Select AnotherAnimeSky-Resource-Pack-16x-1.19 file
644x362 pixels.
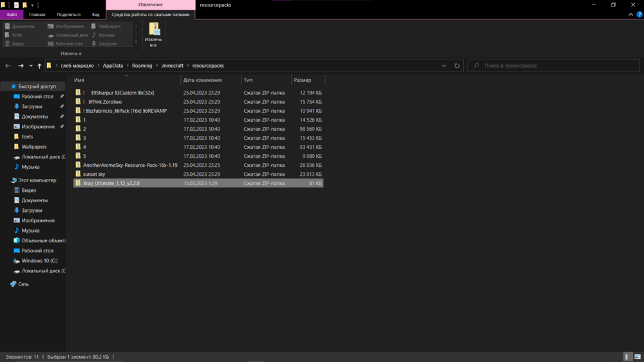click(x=198, y=165)
